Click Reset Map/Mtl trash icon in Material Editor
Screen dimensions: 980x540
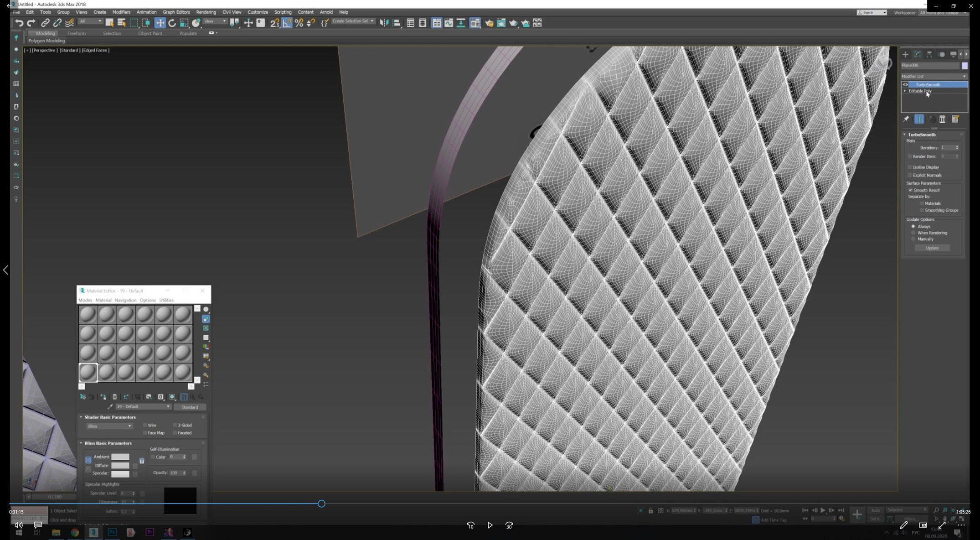pos(115,397)
